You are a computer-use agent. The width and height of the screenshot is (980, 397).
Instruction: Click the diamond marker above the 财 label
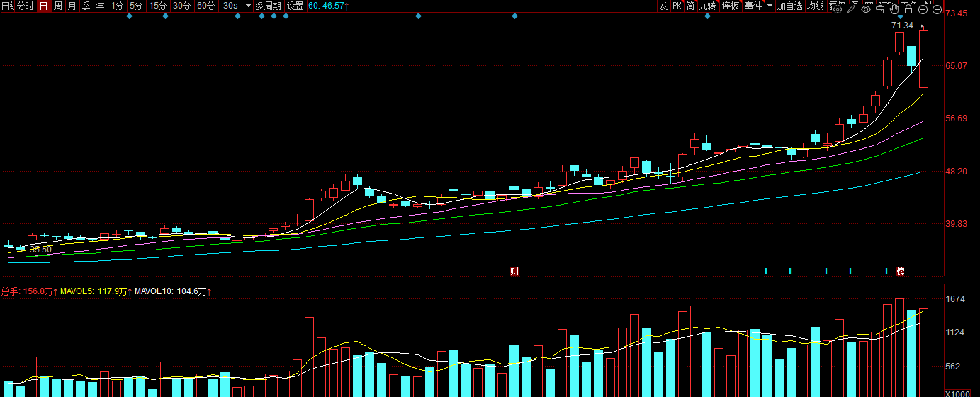point(514,16)
